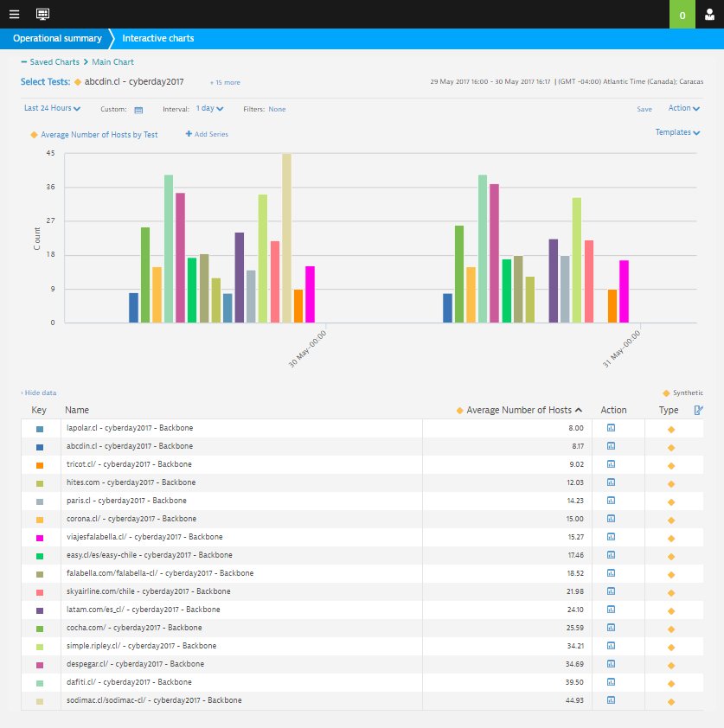
Task: Expand the Templates dropdown
Action: pyautogui.click(x=677, y=132)
